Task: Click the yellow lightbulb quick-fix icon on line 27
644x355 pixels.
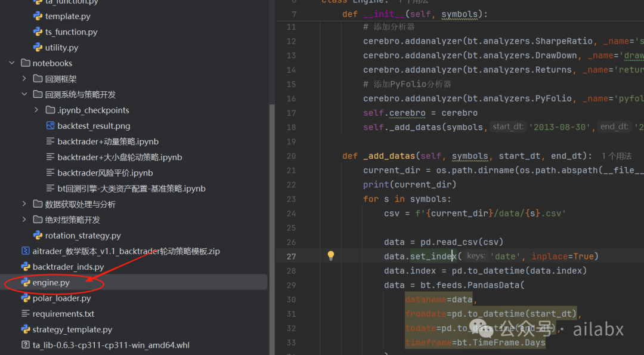Action: click(330, 255)
